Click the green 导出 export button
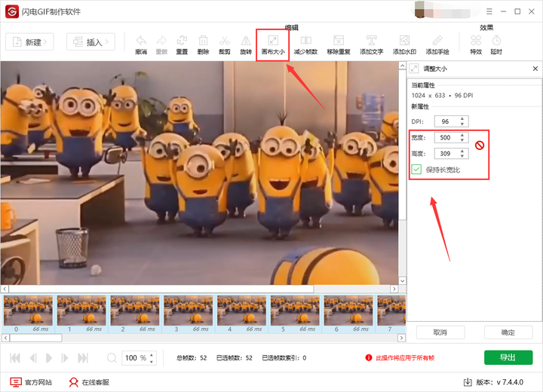This screenshot has height=392, width=543. click(508, 357)
